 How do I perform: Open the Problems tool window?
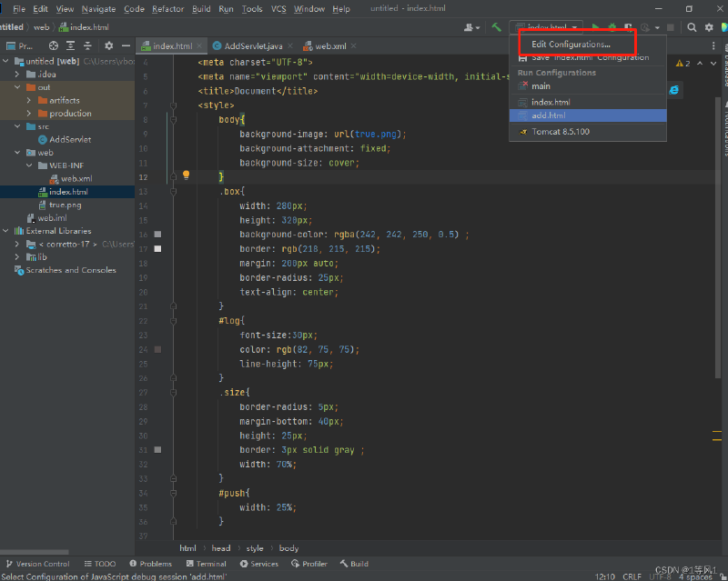pyautogui.click(x=150, y=564)
